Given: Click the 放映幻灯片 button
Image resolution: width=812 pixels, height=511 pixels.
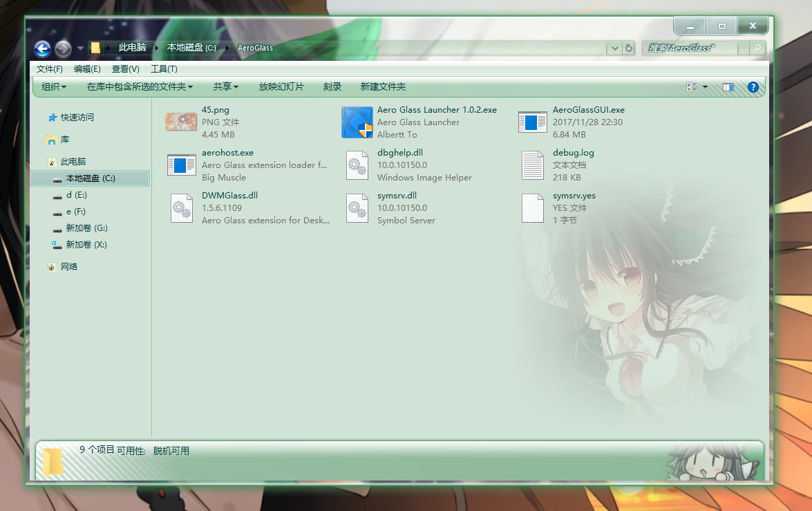Looking at the screenshot, I should point(281,87).
